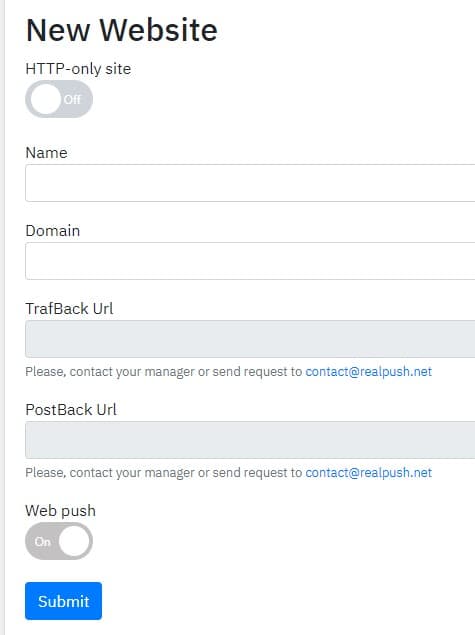Open contact email link under PostBack Url

click(x=368, y=473)
